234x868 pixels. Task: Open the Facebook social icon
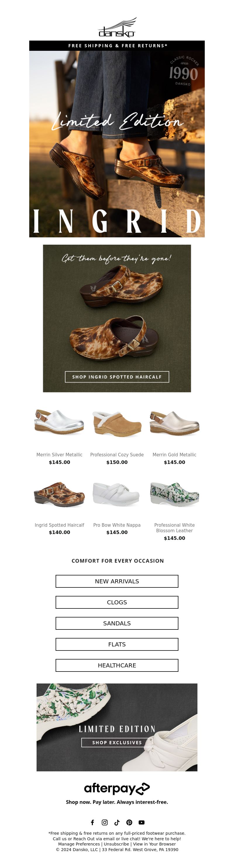click(92, 822)
